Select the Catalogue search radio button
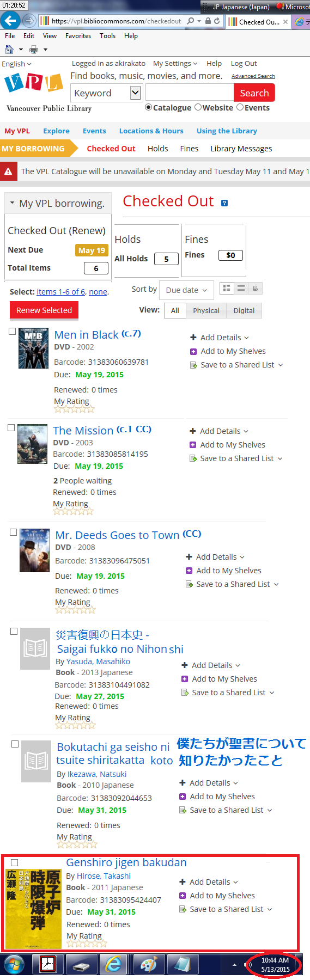 [x=149, y=107]
